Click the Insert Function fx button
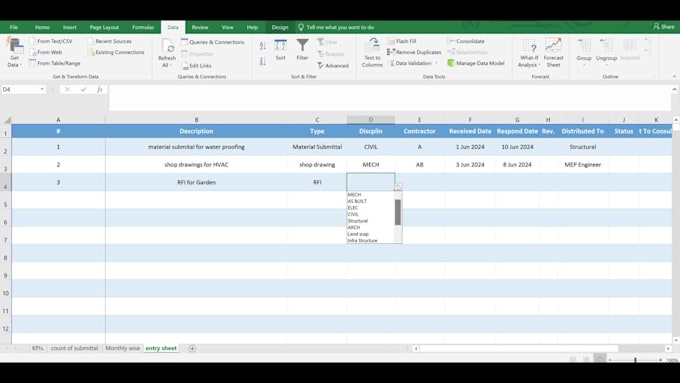 [100, 89]
